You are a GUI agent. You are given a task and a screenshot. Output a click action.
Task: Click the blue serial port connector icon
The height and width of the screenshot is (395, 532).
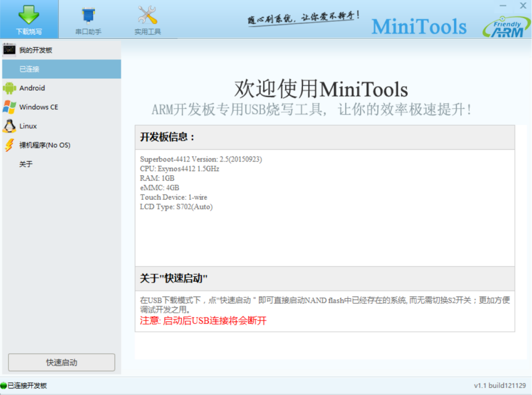coord(88,15)
